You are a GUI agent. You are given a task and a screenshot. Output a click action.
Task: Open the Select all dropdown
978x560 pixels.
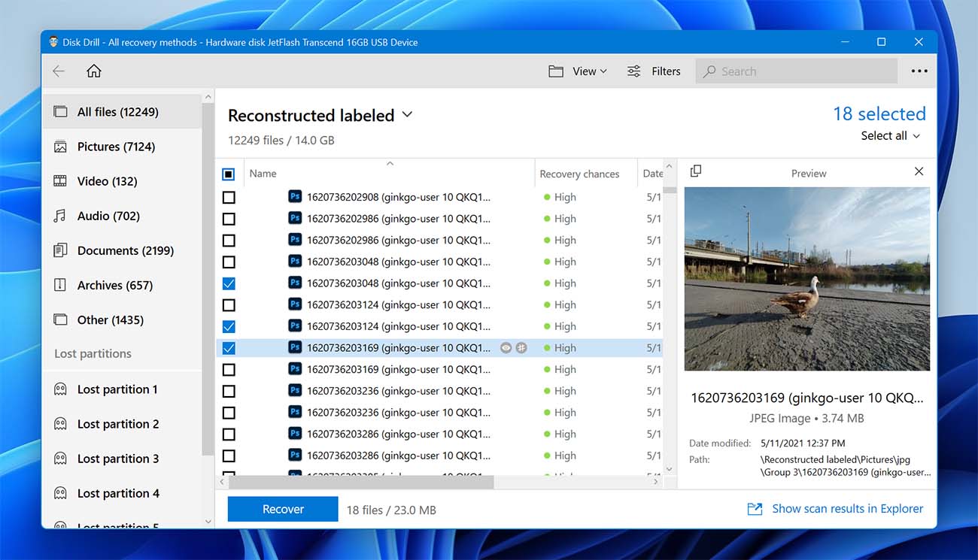pos(891,136)
